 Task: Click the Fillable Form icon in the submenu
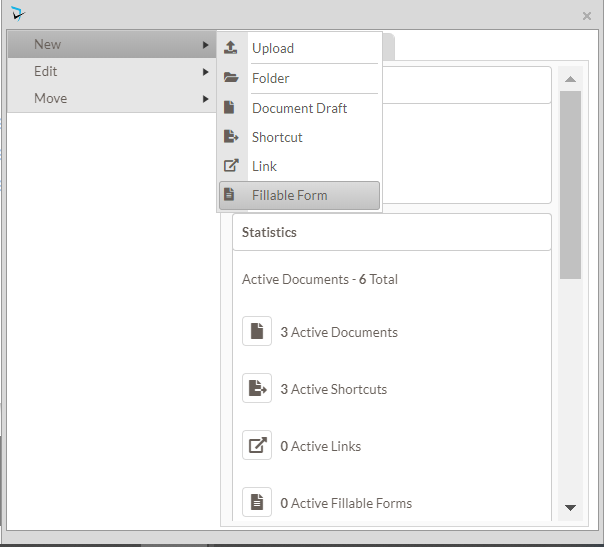pos(230,195)
